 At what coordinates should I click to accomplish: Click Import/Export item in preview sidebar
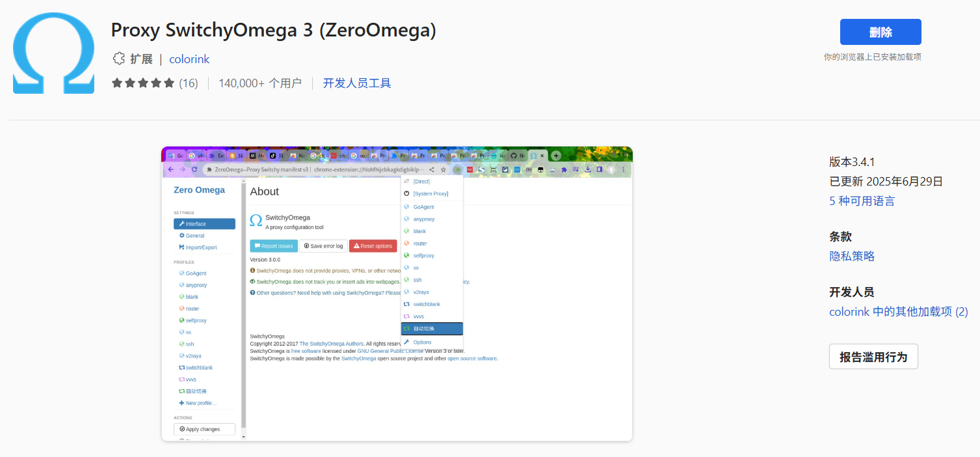point(201,247)
